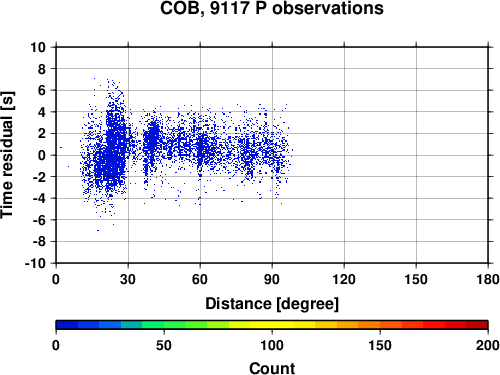Click the x-axis tick label '180'

488,279
